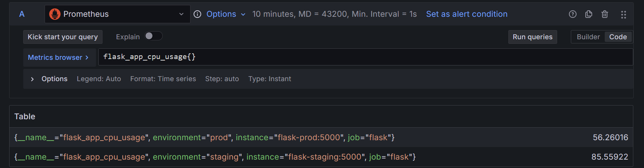
Task: Switch editor to Builder mode
Action: [x=588, y=37]
